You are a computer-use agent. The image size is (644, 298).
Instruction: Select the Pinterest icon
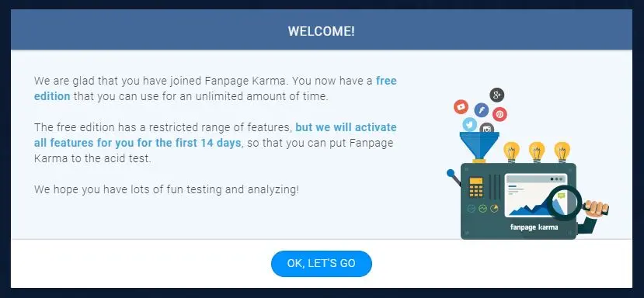click(x=500, y=114)
